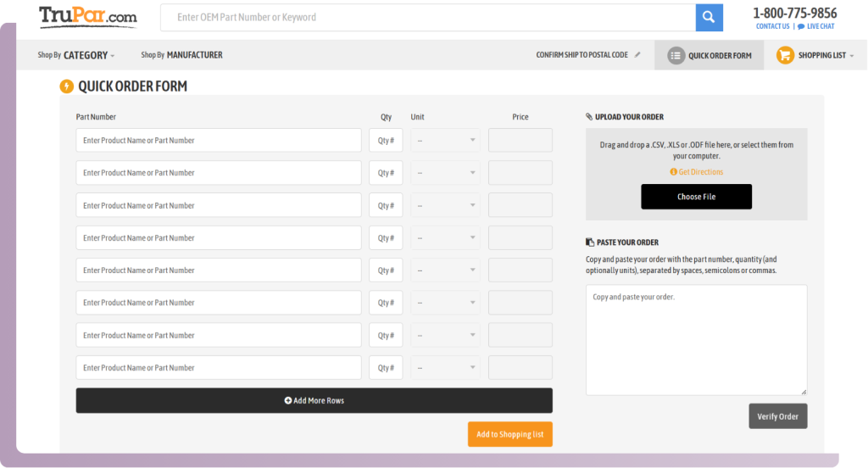Click the orange lightning bolt heading icon
The image size is (868, 468).
pos(67,86)
